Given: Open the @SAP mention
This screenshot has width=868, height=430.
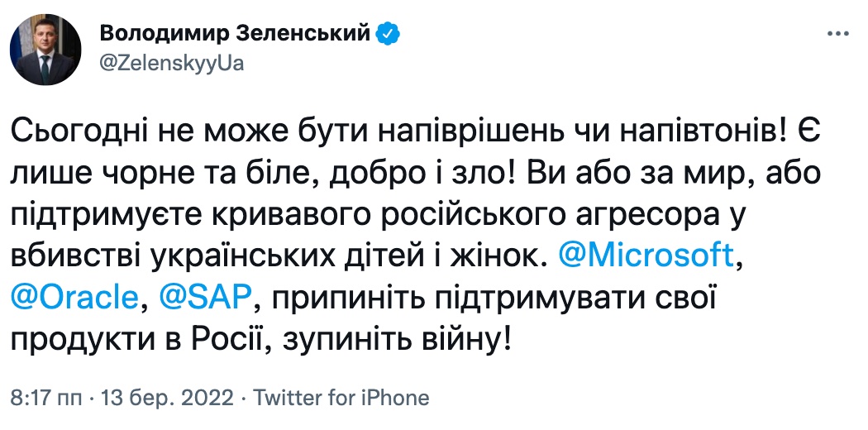Looking at the screenshot, I should pos(205,299).
